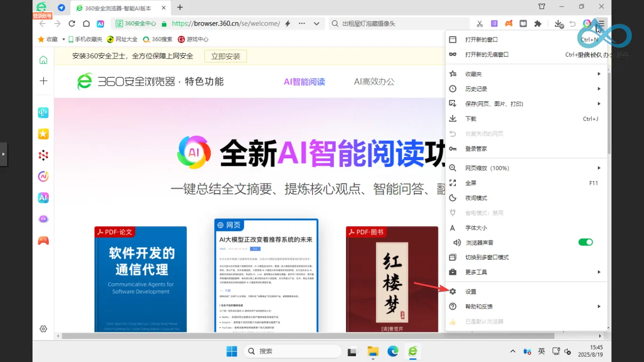Select 全屏 menu item
The width and height of the screenshot is (644, 362).
pos(526,183)
